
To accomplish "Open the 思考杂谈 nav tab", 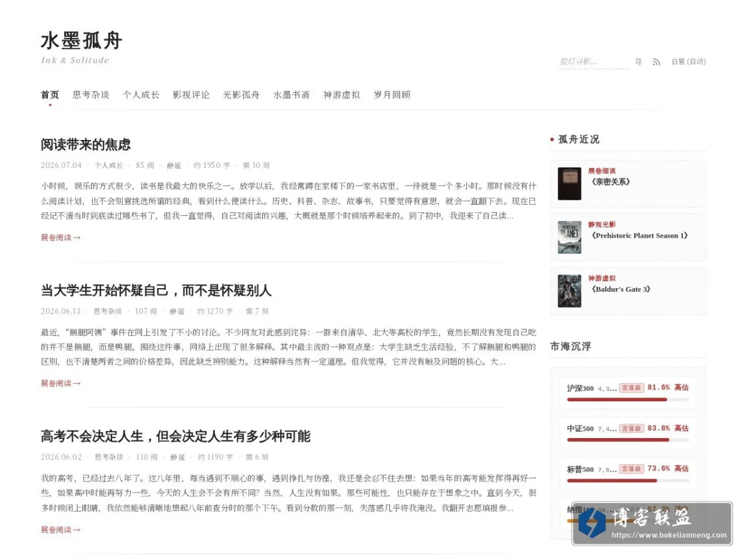I will pyautogui.click(x=91, y=95).
